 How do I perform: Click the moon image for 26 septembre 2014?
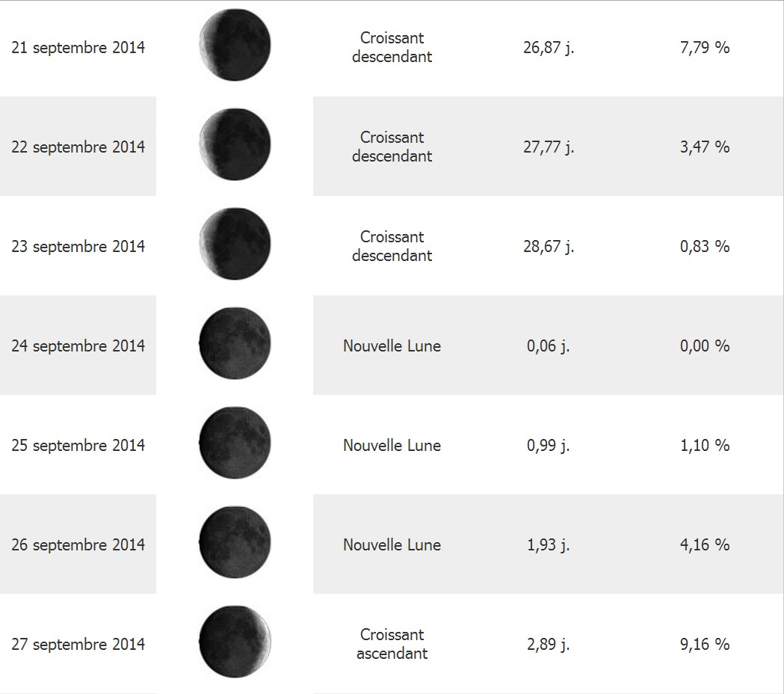pos(235,542)
